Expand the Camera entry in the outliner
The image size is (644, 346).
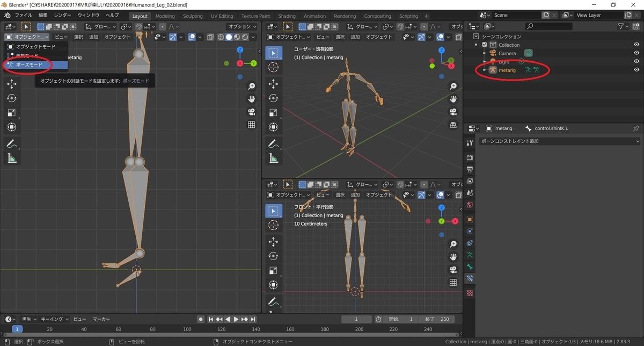point(485,53)
